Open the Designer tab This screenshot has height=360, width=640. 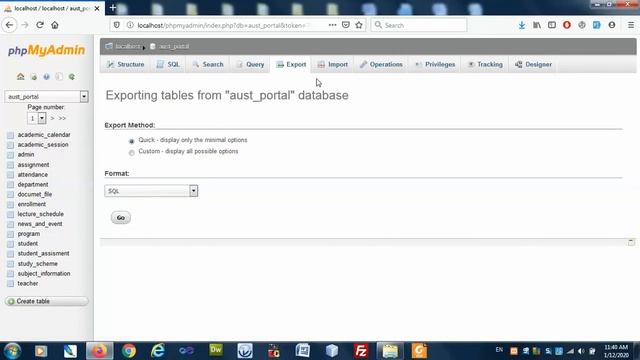click(533, 64)
